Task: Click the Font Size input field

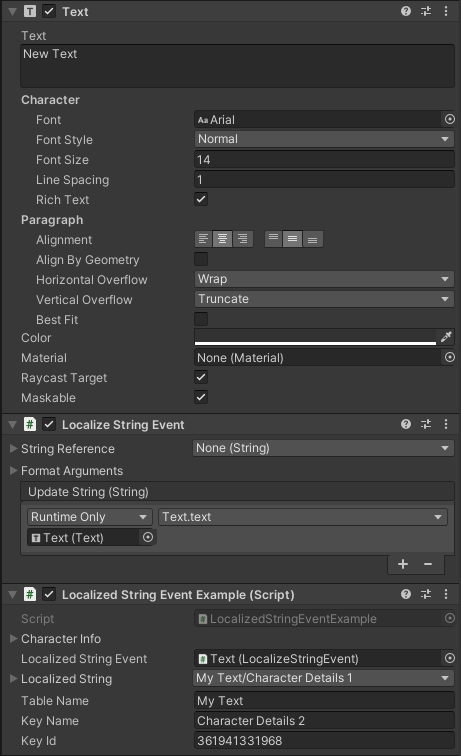Action: (324, 160)
